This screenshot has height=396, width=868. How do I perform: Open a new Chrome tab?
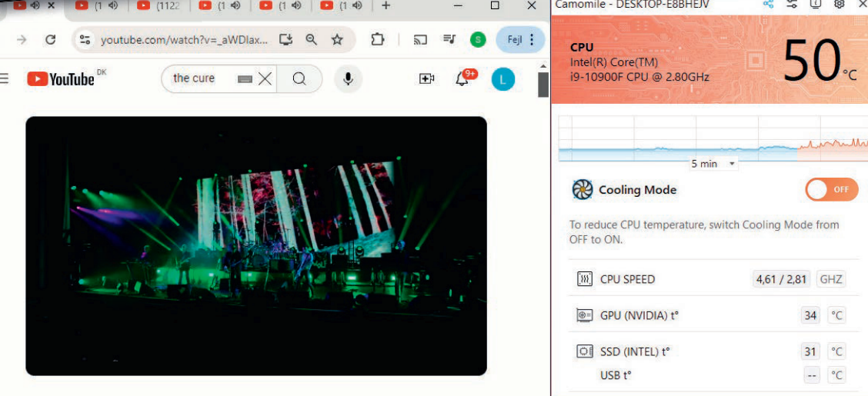(x=386, y=6)
